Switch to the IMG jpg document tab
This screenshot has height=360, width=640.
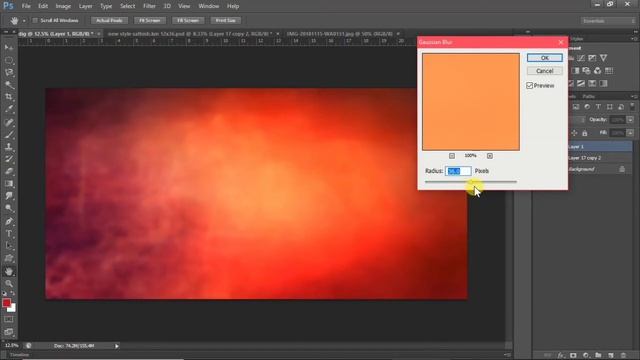click(339, 34)
